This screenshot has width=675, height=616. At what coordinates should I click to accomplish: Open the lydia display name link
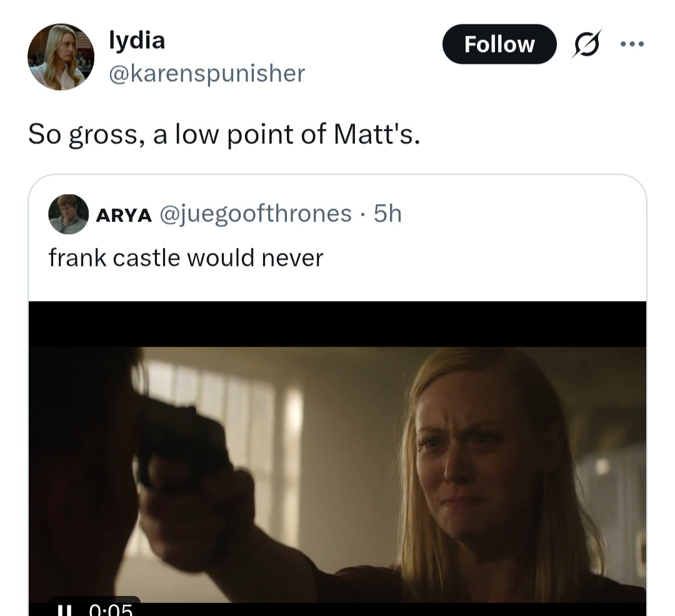137,41
